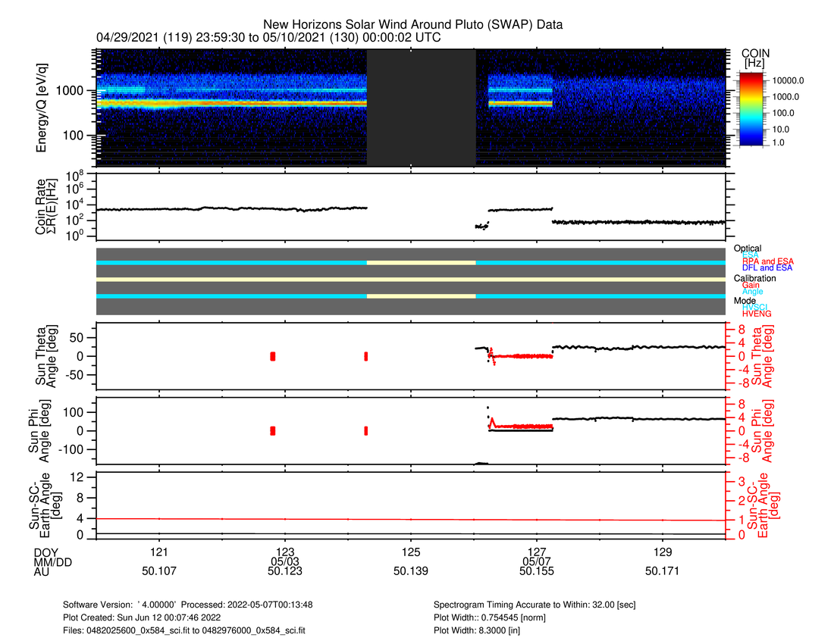
Task: Click the DOY 125 tick label
Action: [411, 552]
